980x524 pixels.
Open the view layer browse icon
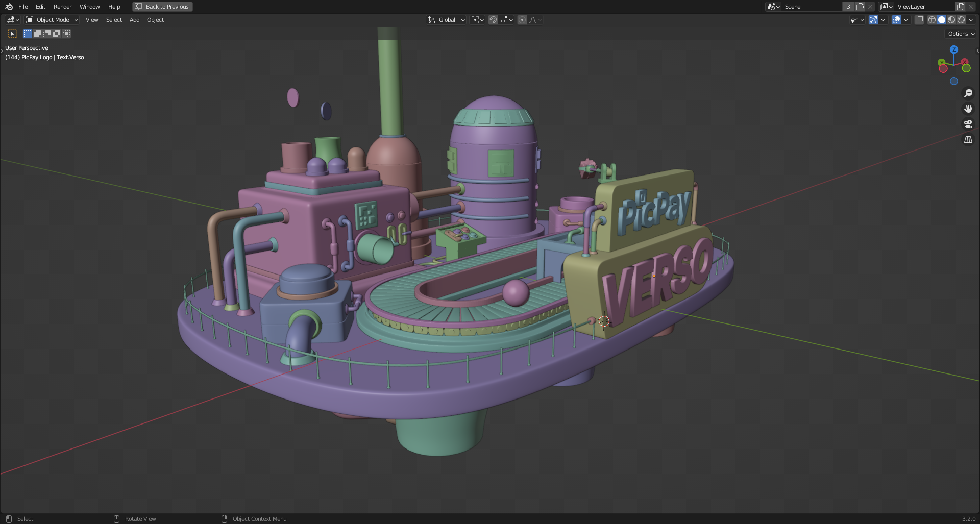887,7
